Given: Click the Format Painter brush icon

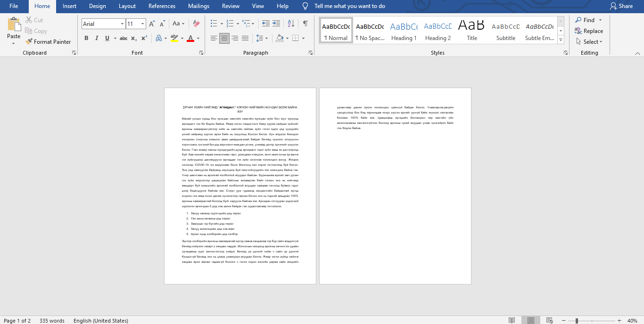Looking at the screenshot, I should (x=29, y=42).
